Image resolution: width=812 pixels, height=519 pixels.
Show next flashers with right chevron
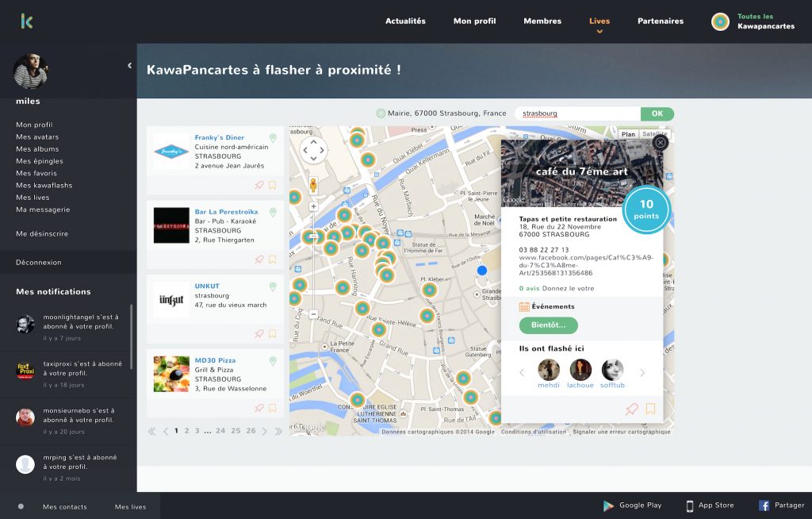[x=642, y=372]
